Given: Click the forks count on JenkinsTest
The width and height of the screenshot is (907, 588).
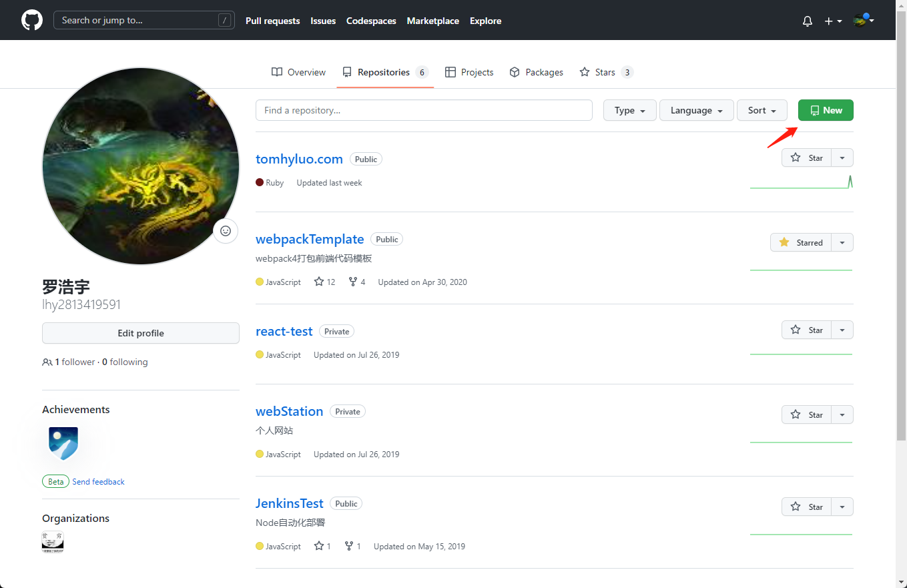Looking at the screenshot, I should point(353,546).
